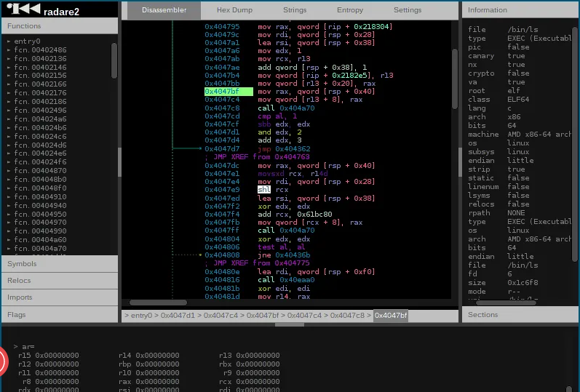This screenshot has height=392, width=580.
Task: Select function fcn.00402146
Action: pos(40,68)
